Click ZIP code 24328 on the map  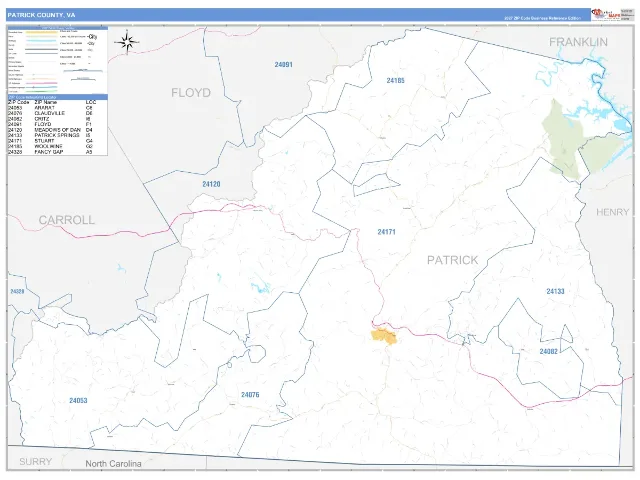(x=17, y=291)
